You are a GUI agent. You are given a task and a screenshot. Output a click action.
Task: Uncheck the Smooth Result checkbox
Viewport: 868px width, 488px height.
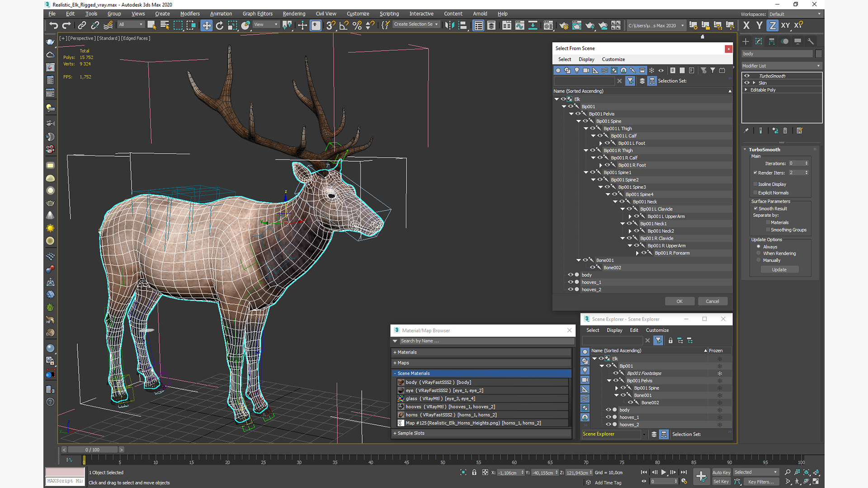click(x=755, y=208)
